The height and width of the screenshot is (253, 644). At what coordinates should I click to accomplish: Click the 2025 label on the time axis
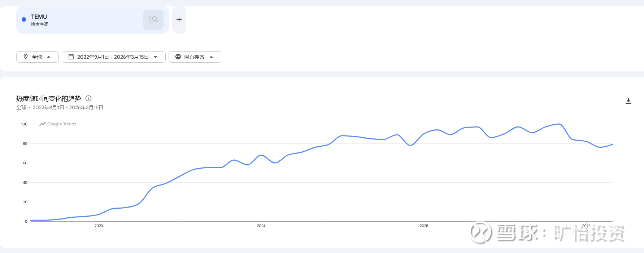tap(424, 226)
